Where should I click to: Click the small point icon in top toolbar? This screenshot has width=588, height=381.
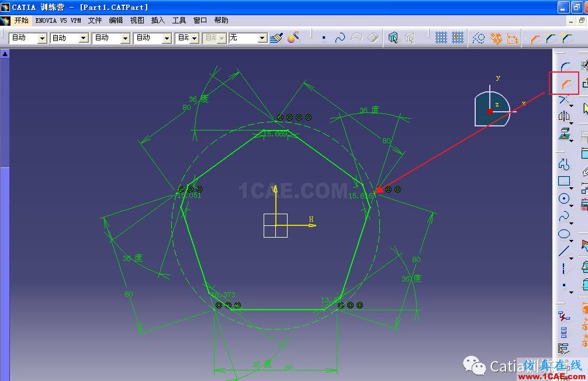(x=324, y=38)
